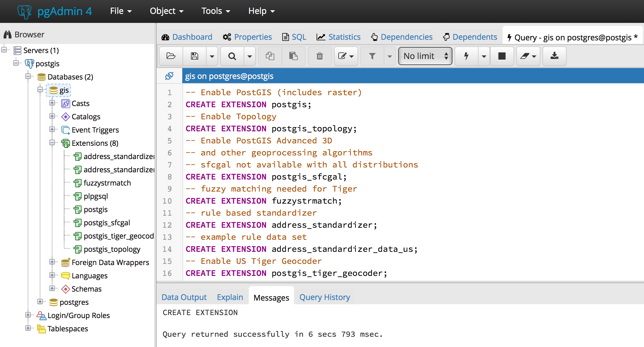
Task: Click the Browser binoculars icon
Action: tap(7, 34)
